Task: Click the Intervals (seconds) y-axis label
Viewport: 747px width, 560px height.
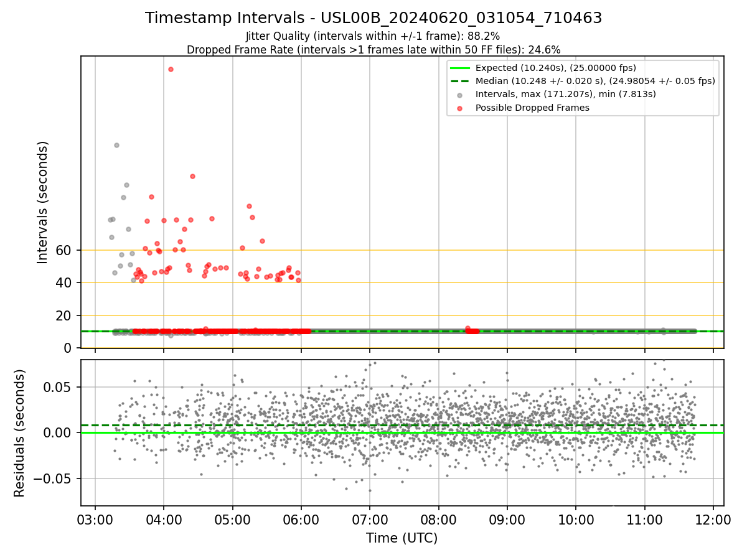Action: (x=43, y=202)
